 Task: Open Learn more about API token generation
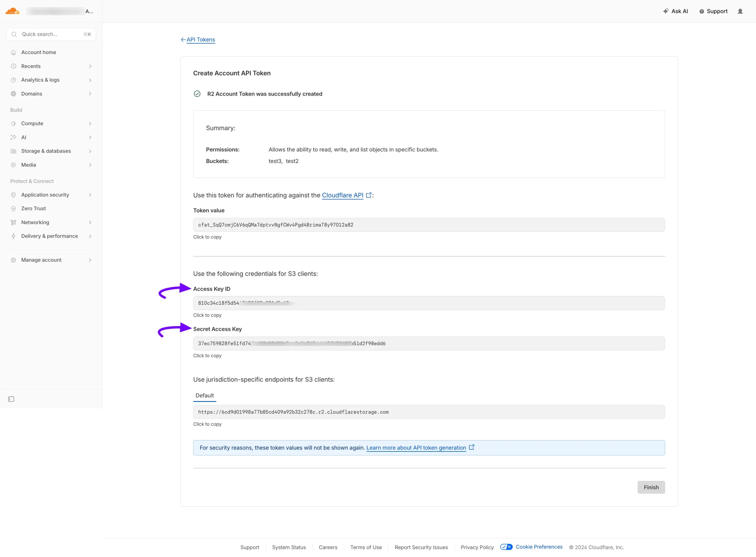tap(416, 448)
